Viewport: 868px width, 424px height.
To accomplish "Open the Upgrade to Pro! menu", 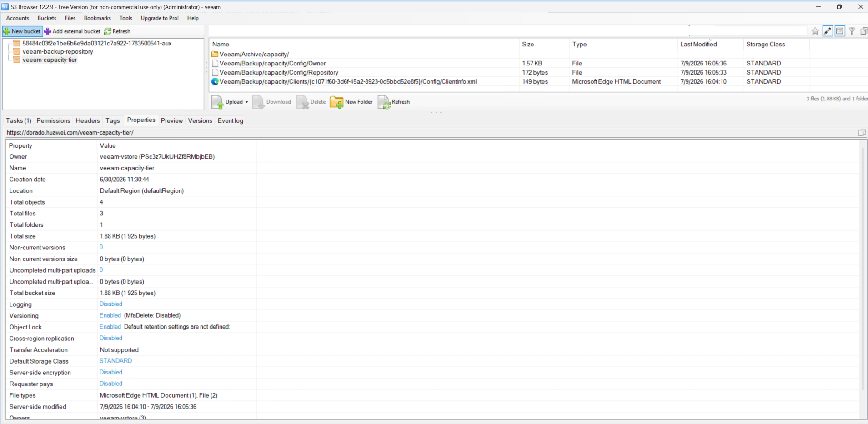I will pos(160,18).
